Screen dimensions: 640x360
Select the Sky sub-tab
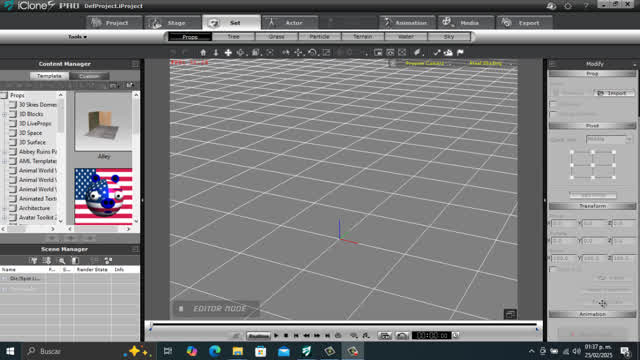(449, 37)
